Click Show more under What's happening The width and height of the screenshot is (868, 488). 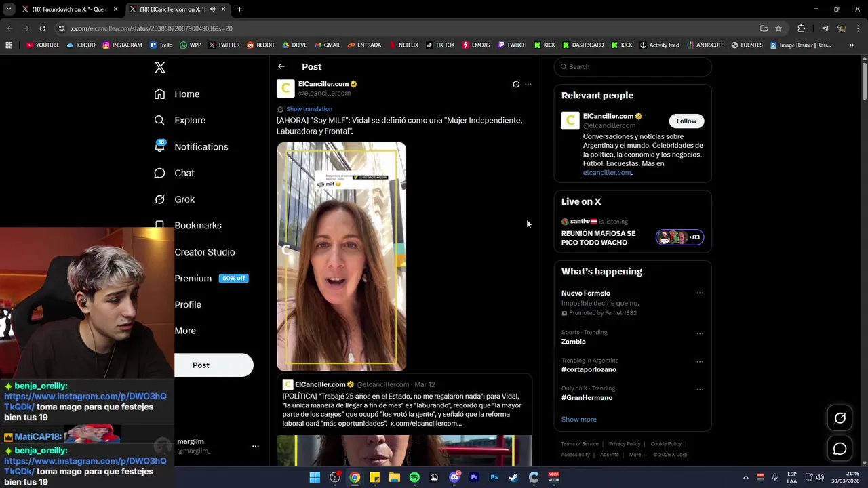(x=578, y=419)
